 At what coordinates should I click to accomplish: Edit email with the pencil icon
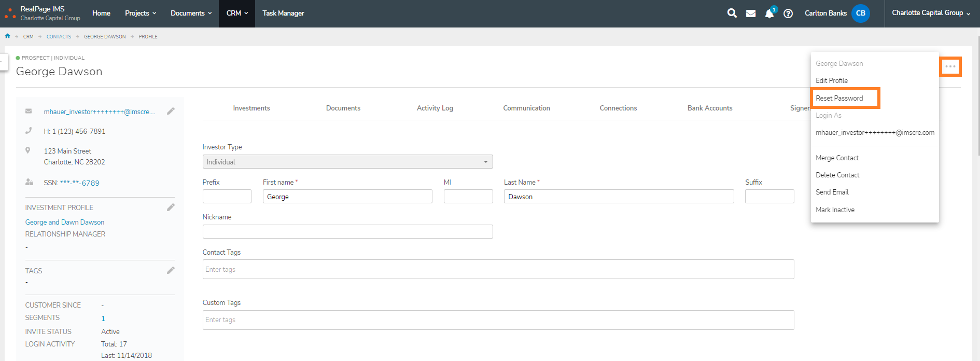[171, 112]
